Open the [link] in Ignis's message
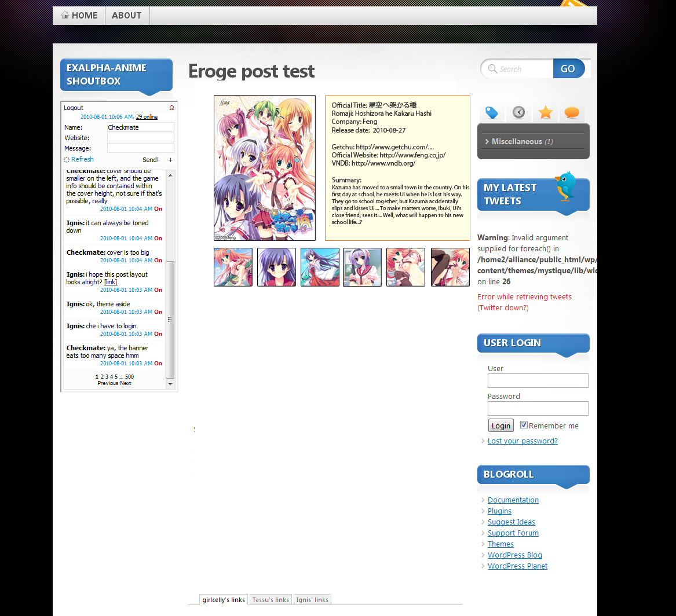 (111, 282)
